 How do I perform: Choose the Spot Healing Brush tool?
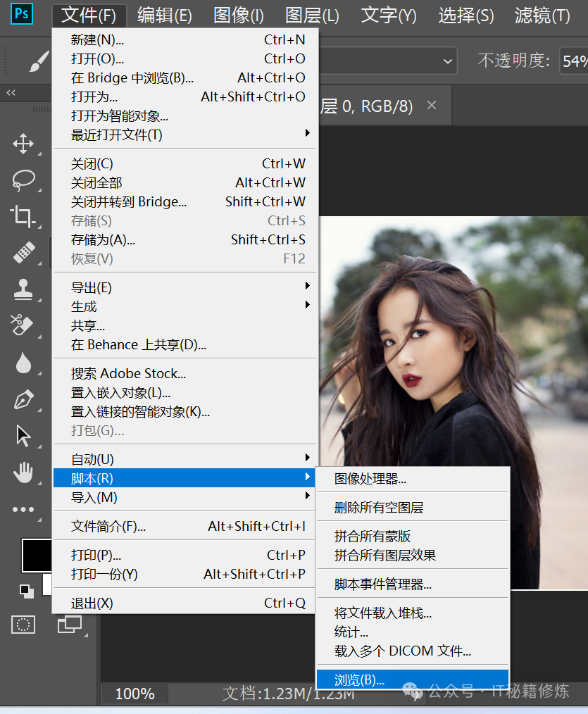click(x=23, y=253)
